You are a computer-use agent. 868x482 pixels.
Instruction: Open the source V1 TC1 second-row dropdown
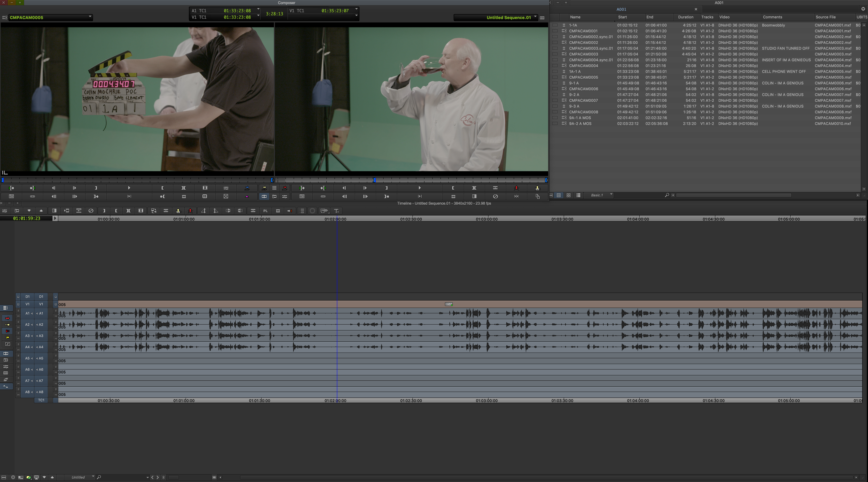[x=258, y=16]
